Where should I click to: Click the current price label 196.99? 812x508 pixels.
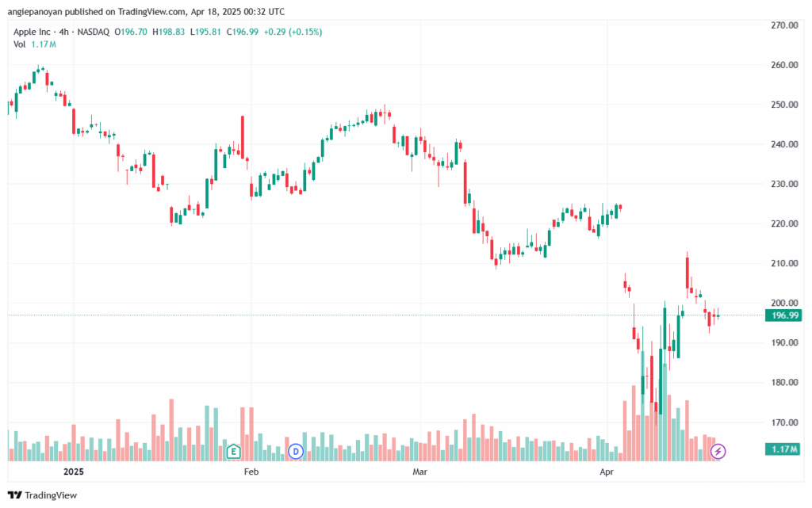click(783, 315)
